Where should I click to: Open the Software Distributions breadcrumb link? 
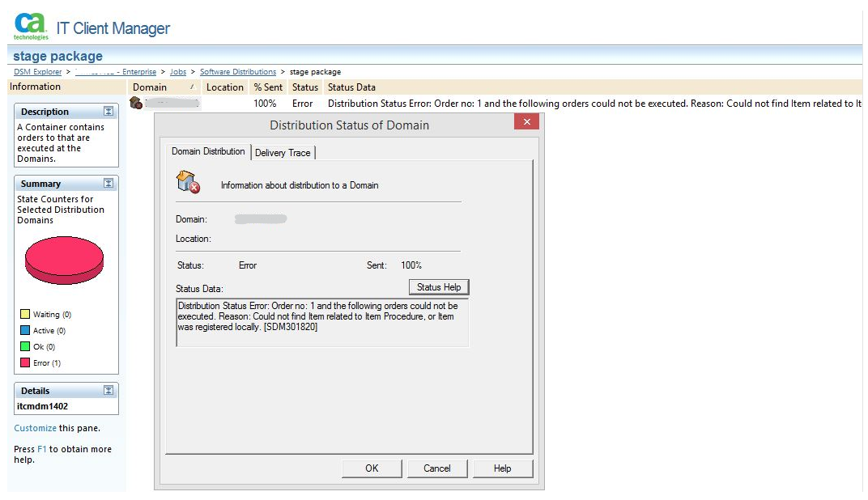[x=238, y=72]
